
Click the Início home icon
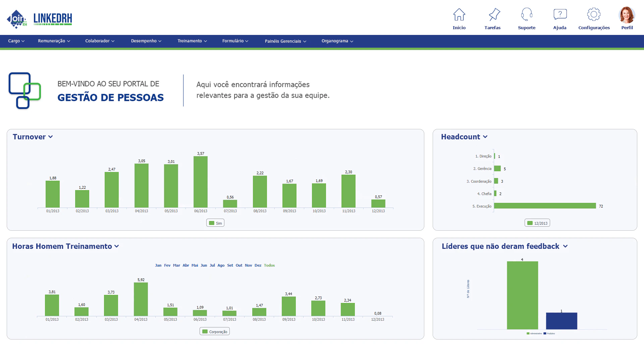coord(459,15)
